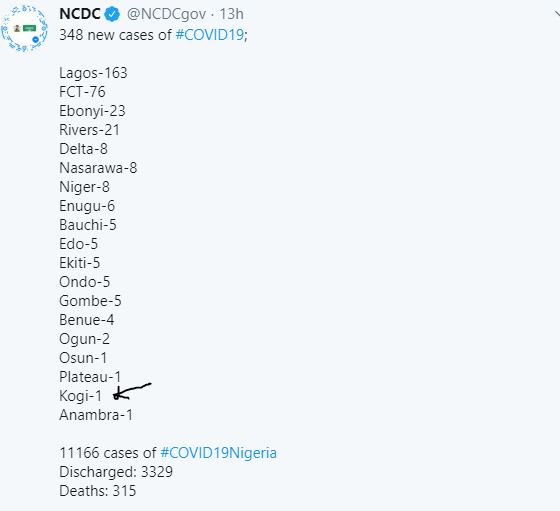This screenshot has height=511, width=560.
Task: Click the Rivers-21 line
Action: pyautogui.click(x=89, y=130)
